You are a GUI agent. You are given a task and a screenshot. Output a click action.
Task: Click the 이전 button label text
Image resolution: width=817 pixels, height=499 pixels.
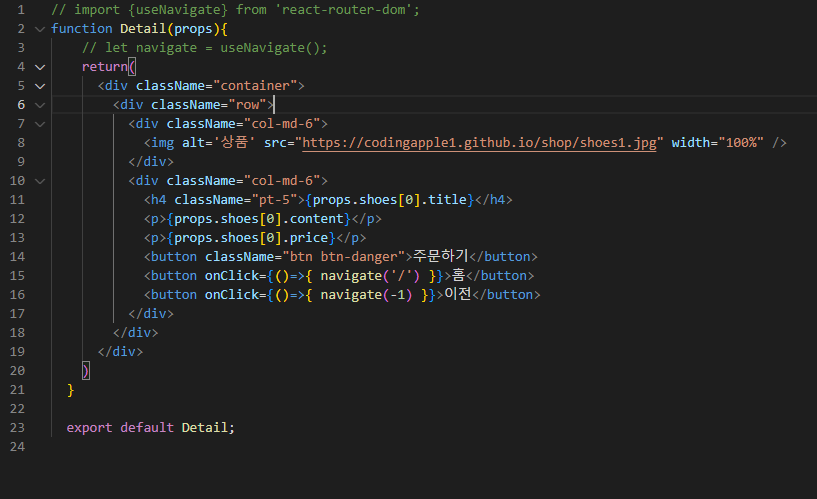point(458,294)
